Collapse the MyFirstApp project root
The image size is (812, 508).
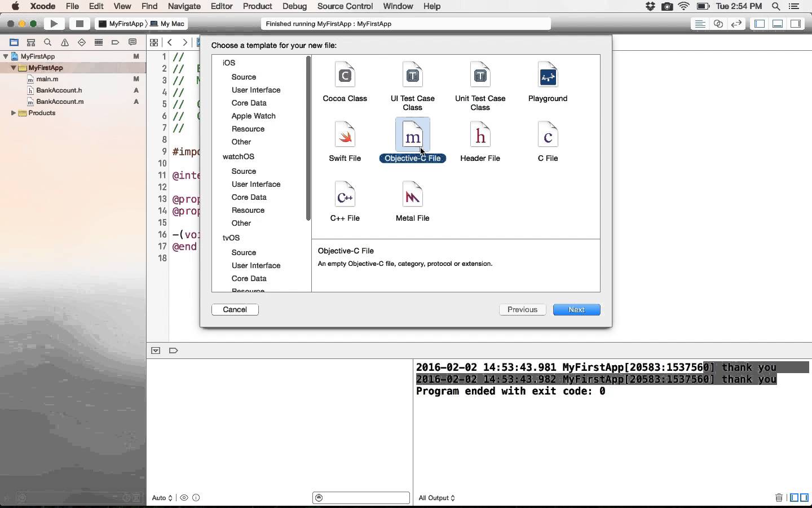point(6,56)
